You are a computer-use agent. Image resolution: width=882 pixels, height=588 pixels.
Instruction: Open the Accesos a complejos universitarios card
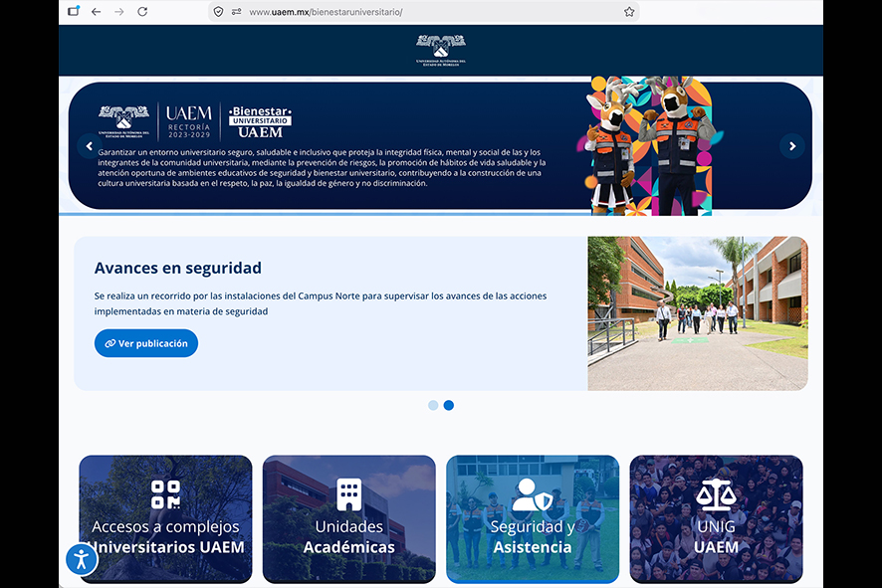click(166, 519)
